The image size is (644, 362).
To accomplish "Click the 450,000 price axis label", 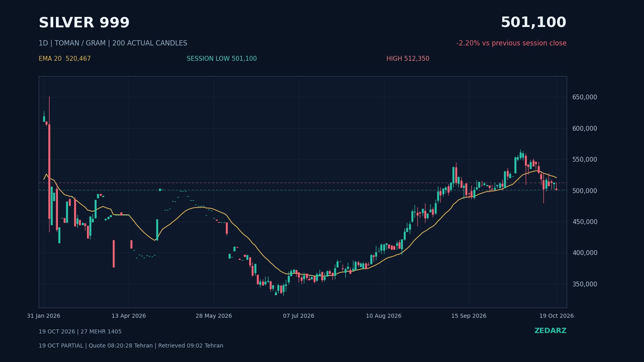I will (x=584, y=222).
